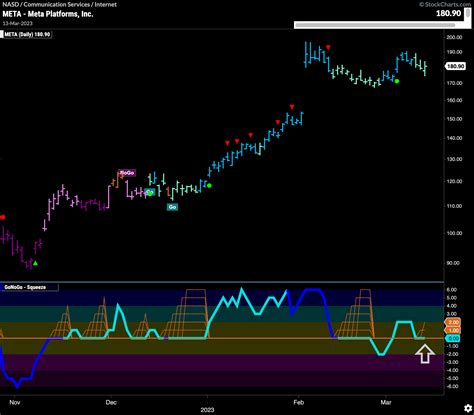
Task: Click the META - Meta Platforms, Inc. title
Action: coord(48,14)
